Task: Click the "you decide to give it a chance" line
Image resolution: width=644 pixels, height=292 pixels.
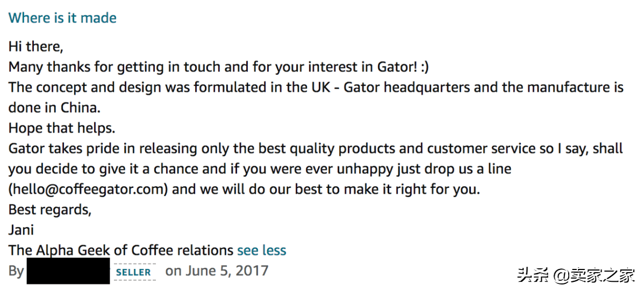Action: coord(260,169)
